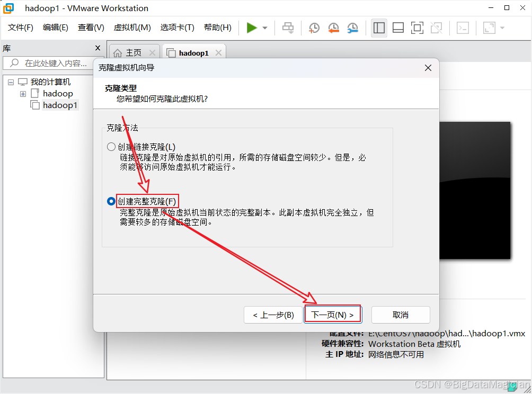Click the 取消 cancel button
The image size is (532, 394).
(x=401, y=315)
